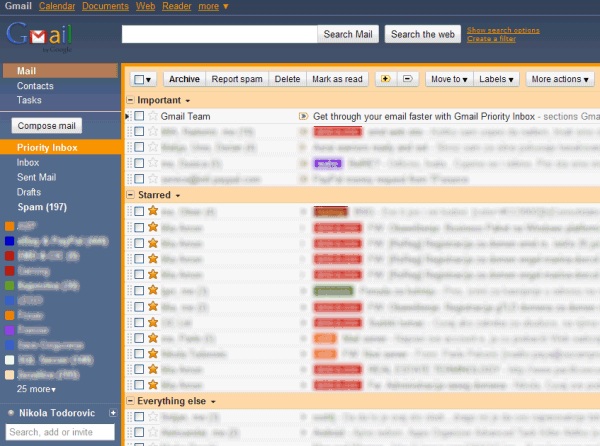The width and height of the screenshot is (600, 446).
Task: Click chat status dot beside Nikola Todorovic
Action: point(10,412)
